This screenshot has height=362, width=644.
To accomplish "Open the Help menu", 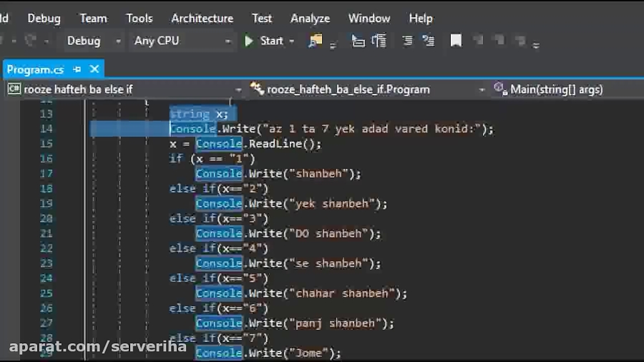I will pos(421,19).
